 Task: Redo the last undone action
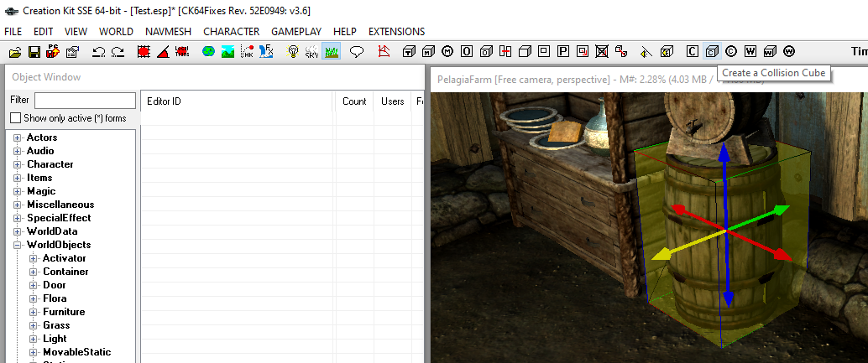click(x=118, y=52)
